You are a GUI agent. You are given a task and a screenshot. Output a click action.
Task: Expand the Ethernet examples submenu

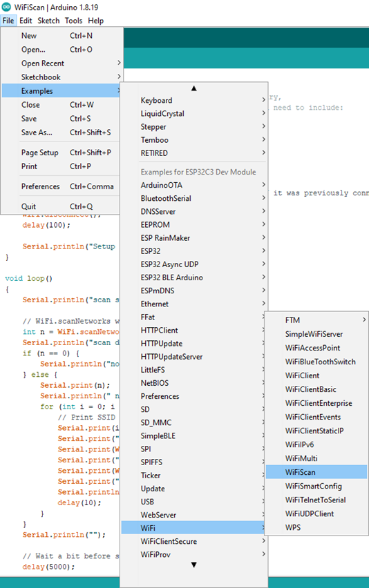(193, 304)
